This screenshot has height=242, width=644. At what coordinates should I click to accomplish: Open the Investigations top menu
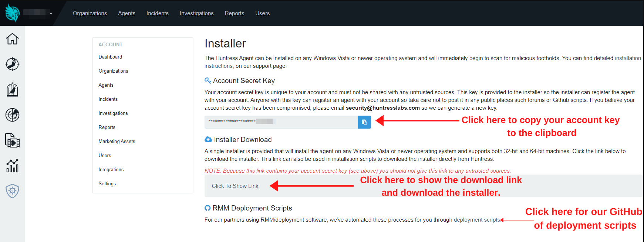click(x=197, y=13)
